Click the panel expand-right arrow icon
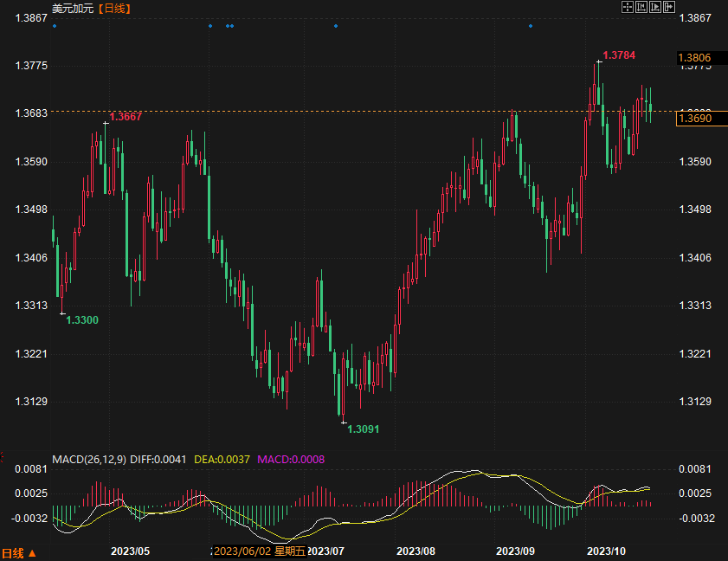 click(668, 7)
